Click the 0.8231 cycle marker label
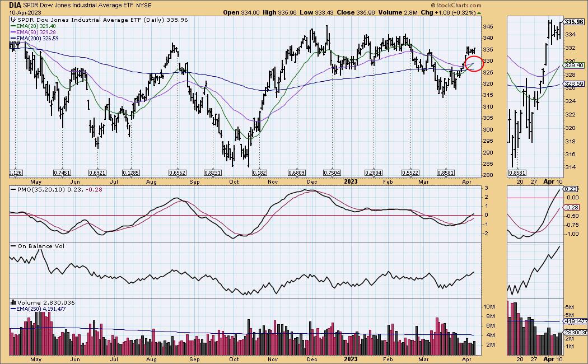 tap(213, 173)
